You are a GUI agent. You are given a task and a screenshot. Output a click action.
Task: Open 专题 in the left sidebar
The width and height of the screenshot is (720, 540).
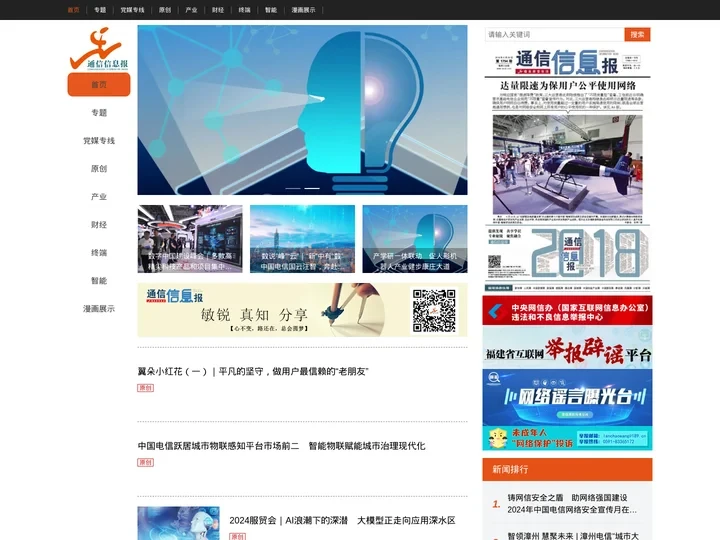[99, 112]
